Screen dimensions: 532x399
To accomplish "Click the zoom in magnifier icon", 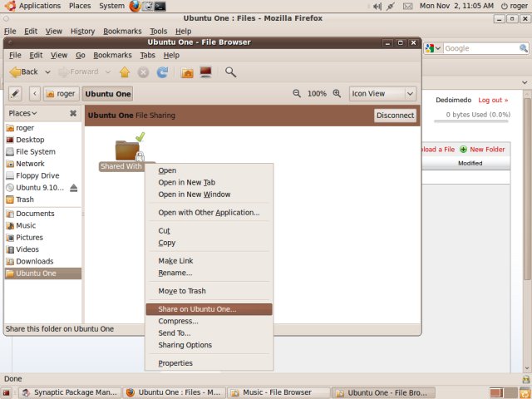I will click(337, 93).
